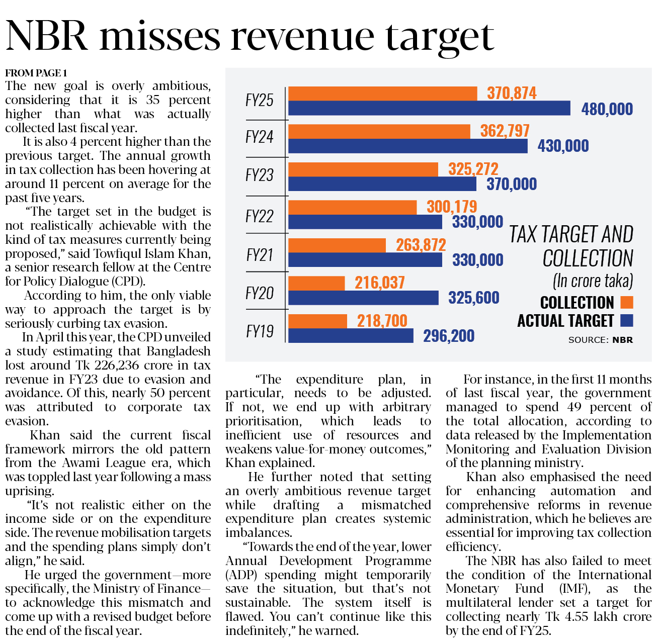
Task: Click the 300,179 value for FY22
Action: tap(452, 207)
